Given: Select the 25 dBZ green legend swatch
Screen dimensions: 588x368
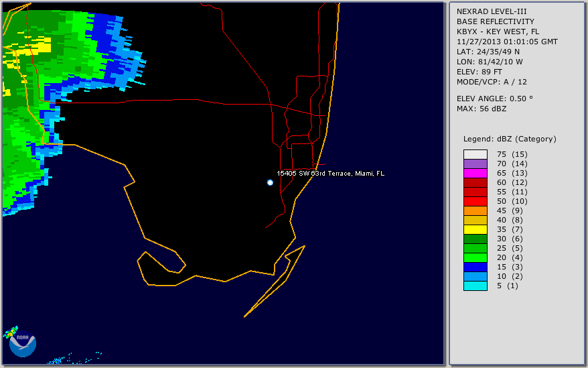Looking at the screenshot, I should pyautogui.click(x=475, y=248).
